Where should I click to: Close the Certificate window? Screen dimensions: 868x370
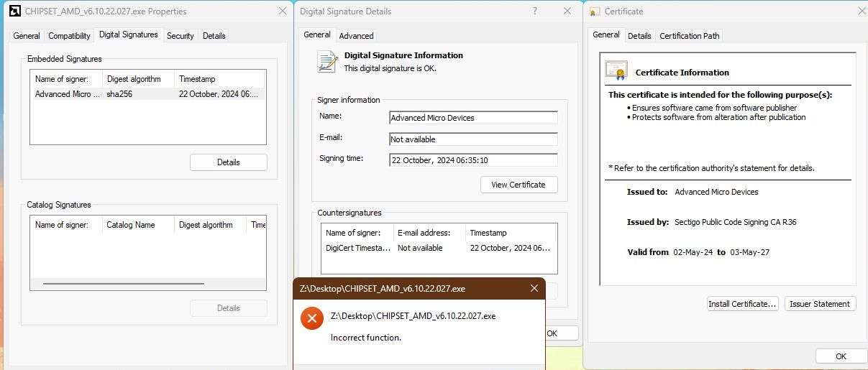click(862, 11)
